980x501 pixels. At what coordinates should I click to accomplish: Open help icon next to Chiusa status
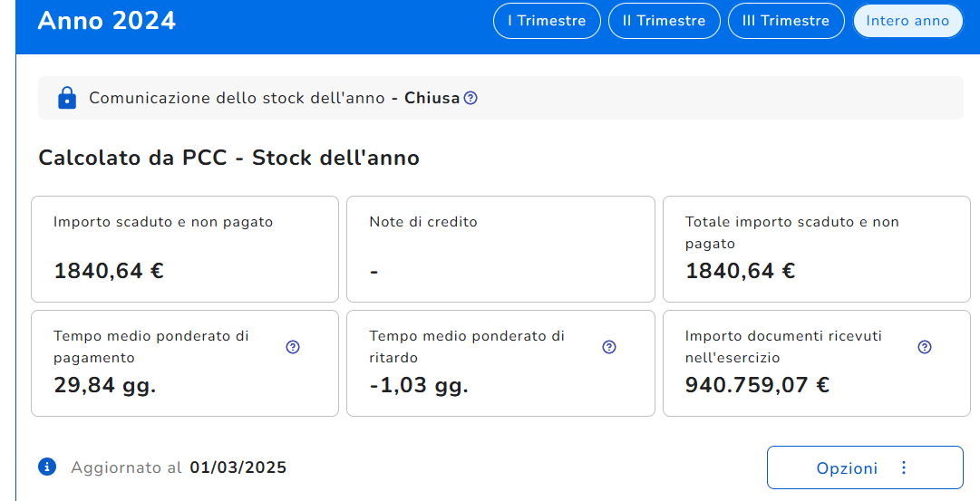471,98
